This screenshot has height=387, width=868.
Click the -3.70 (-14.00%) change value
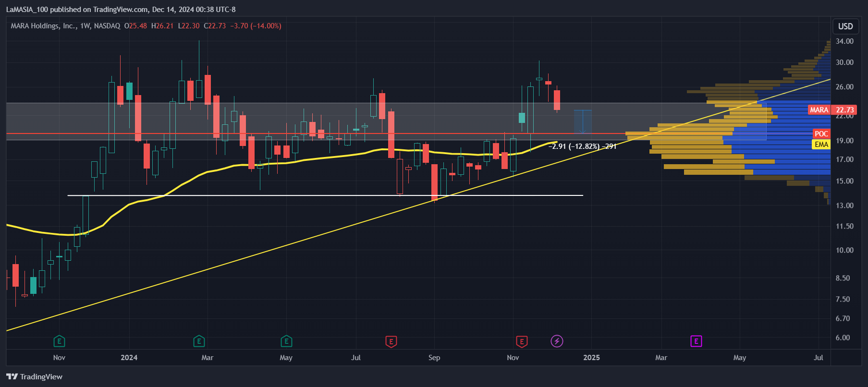(256, 26)
